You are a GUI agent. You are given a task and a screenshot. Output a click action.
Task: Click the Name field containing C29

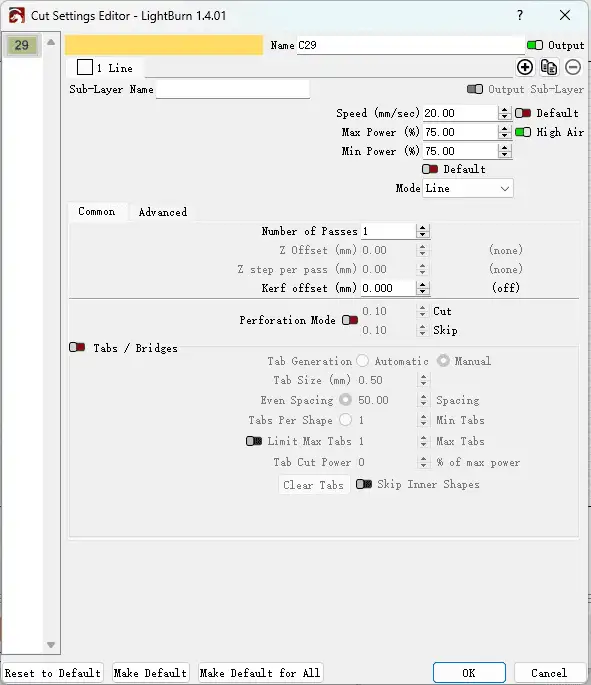410,45
